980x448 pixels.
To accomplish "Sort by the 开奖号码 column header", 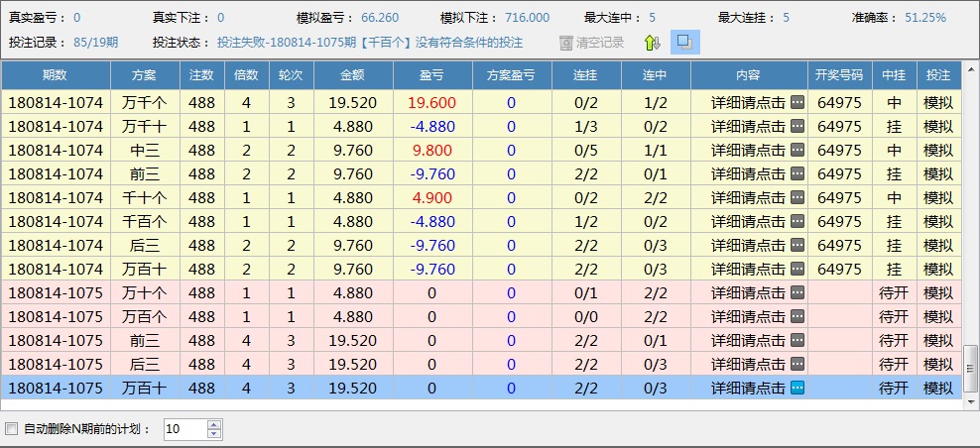I will click(x=838, y=74).
